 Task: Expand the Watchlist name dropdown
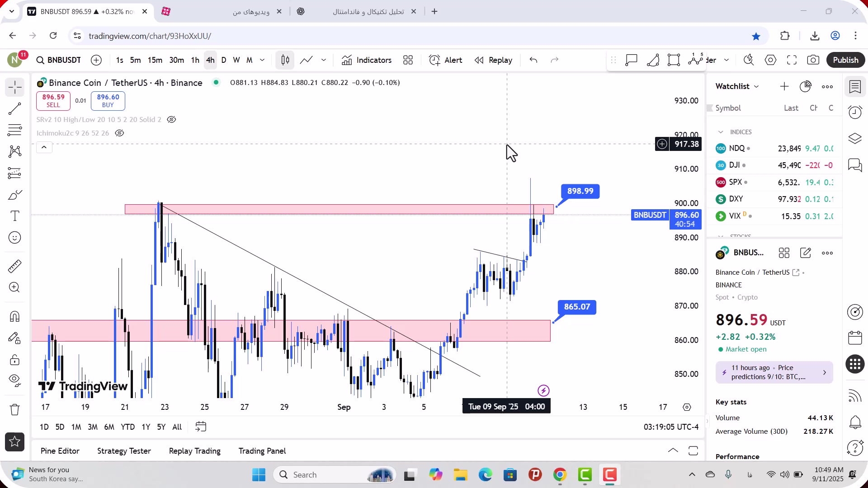click(737, 86)
